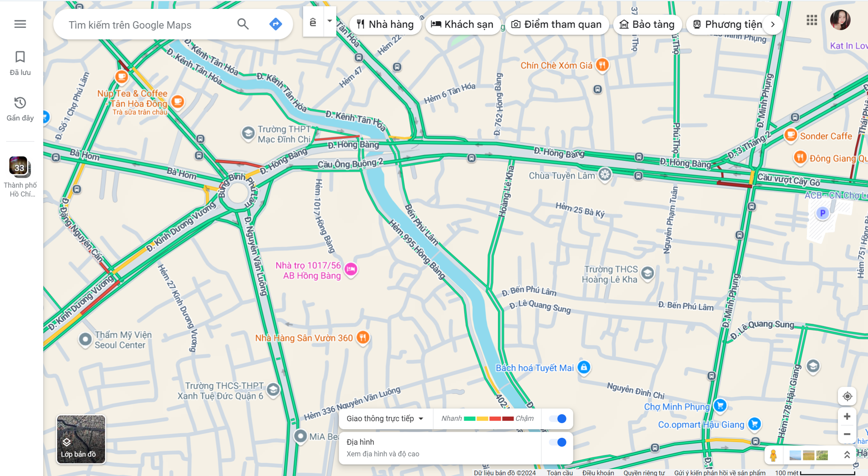Turn off the live traffic toggle

coord(558,419)
